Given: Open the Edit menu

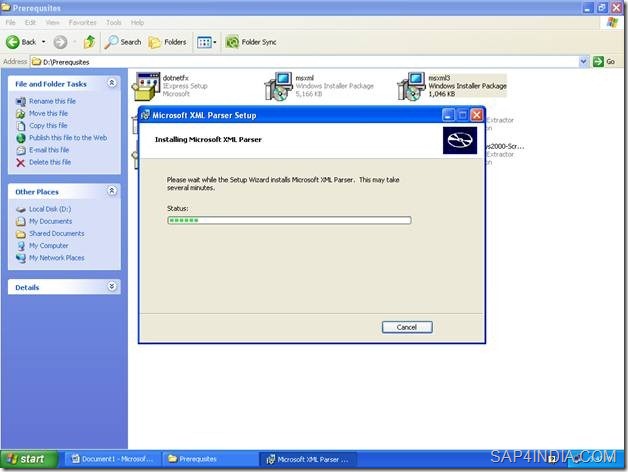Looking at the screenshot, I should pos(30,22).
